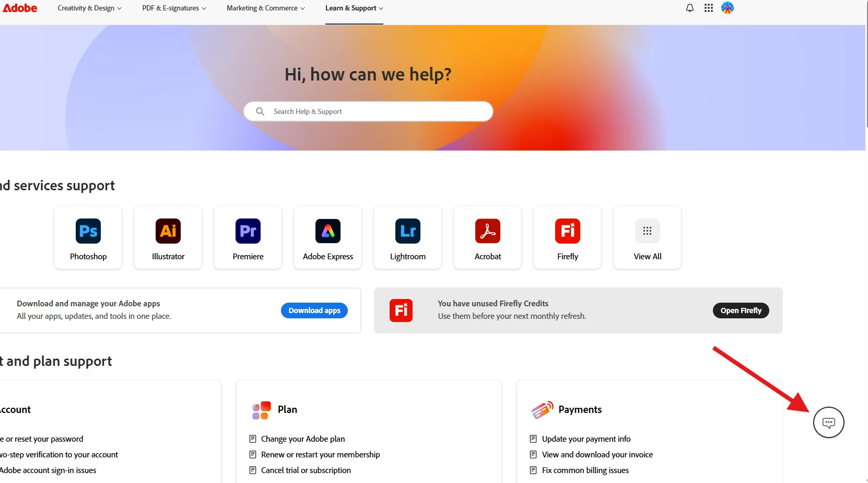Screen dimensions: 868x483
Task: Open the Lightroom support card
Action: [x=408, y=237]
